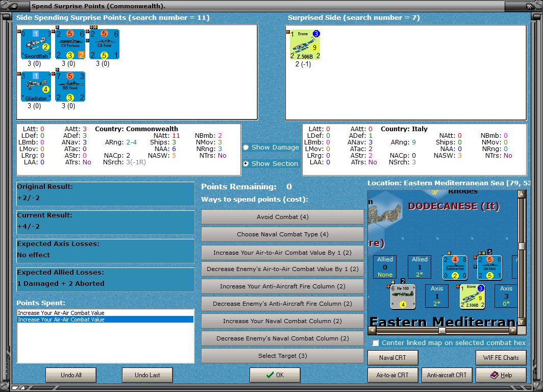Select the BB Hood battleship counter
The image size is (543, 392).
point(70,87)
